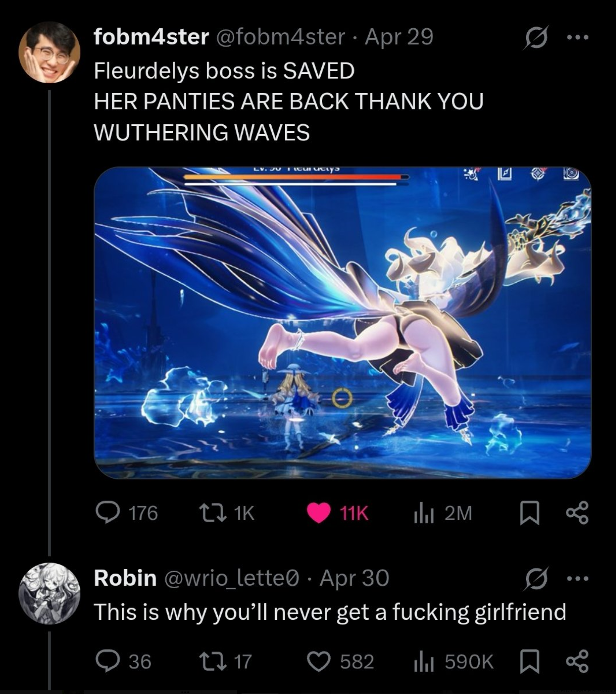Open the @fobm4ster handle link
Screen dimensions: 616x694
tap(281, 37)
